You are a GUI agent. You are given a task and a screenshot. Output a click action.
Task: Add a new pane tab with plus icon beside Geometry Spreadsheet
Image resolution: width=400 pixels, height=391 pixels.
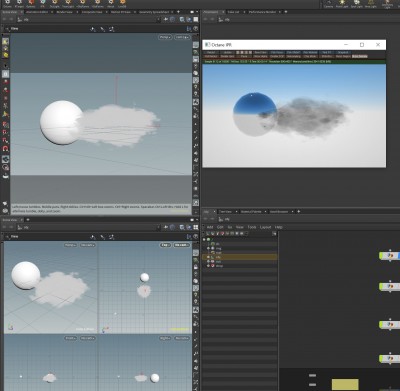click(x=178, y=12)
